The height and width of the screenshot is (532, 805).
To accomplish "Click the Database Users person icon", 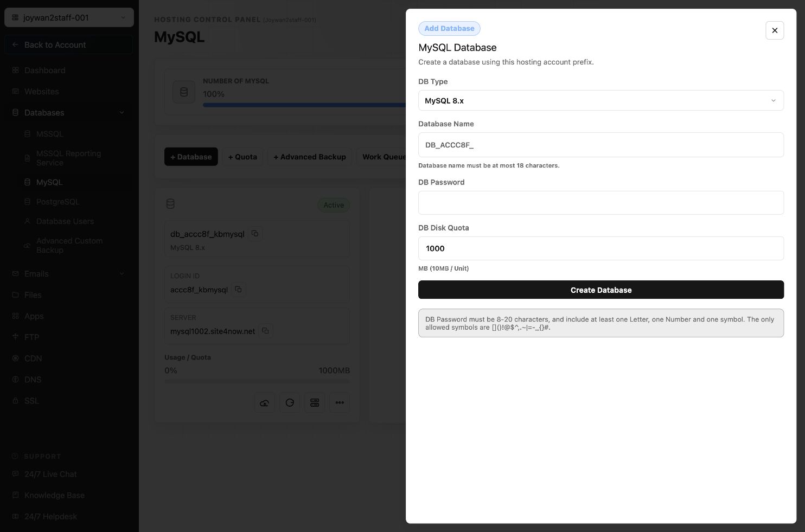I will point(27,221).
